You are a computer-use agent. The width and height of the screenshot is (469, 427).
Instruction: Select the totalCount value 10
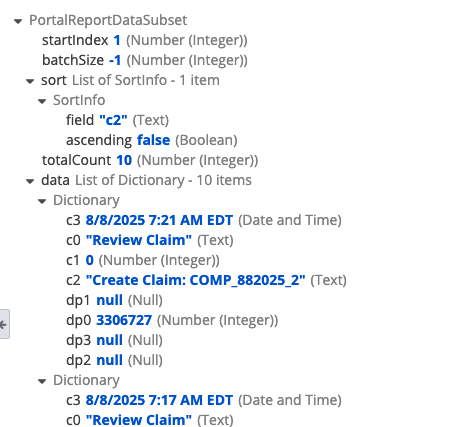click(x=124, y=160)
